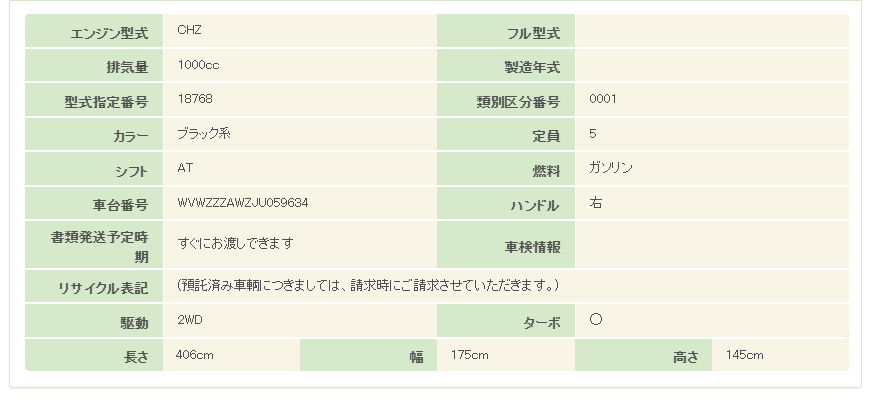Click the 145cm height value

pos(745,355)
